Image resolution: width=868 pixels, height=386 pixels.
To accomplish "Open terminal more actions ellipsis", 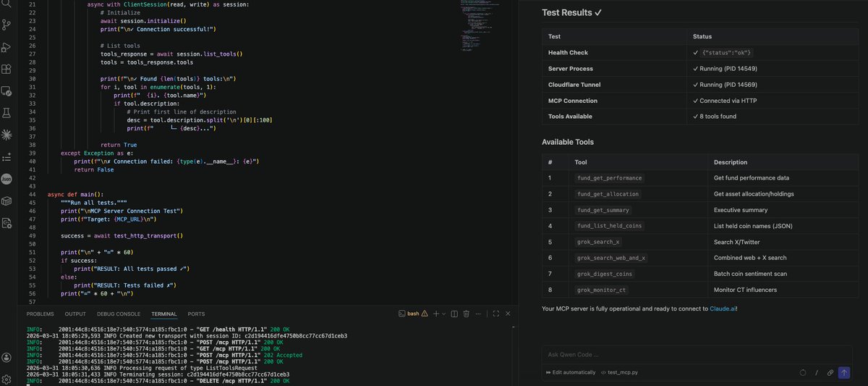I will click(x=480, y=314).
